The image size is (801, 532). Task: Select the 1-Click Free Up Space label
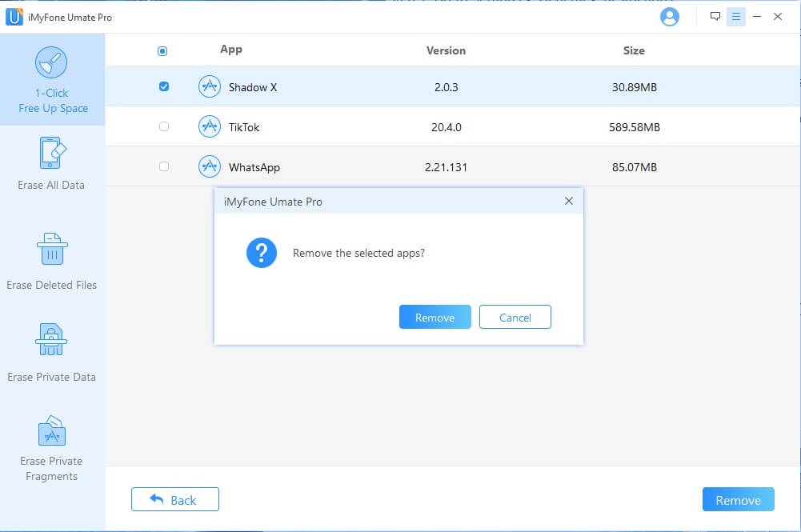point(53,101)
